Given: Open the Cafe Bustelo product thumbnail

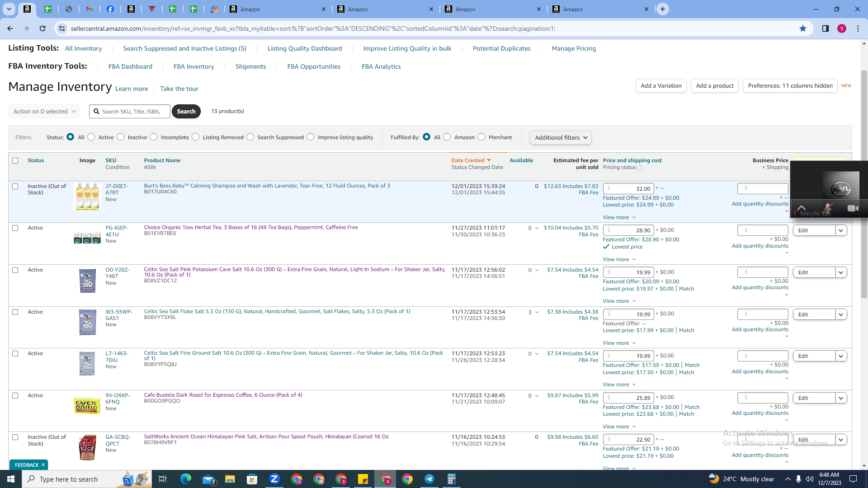Looking at the screenshot, I should [x=87, y=405].
